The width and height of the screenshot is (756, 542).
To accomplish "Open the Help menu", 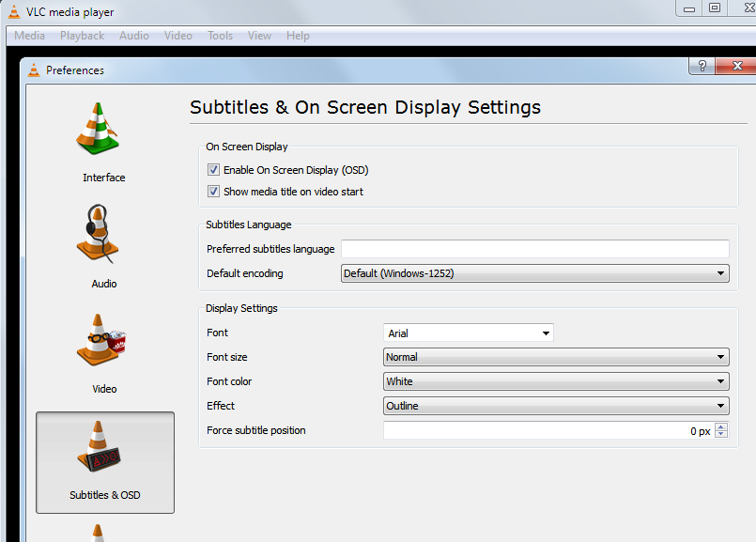I will coord(298,36).
